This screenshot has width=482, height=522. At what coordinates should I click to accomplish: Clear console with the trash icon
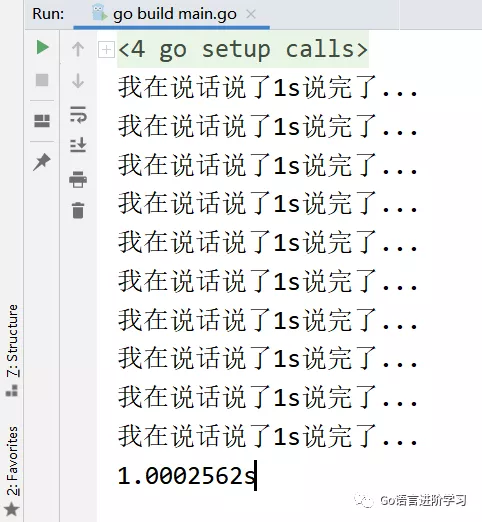click(x=78, y=210)
